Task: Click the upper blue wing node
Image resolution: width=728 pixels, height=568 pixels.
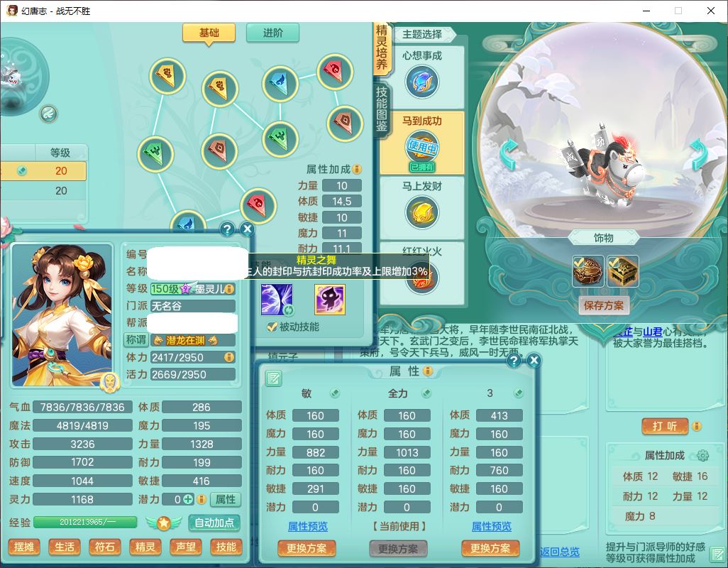Action: (x=280, y=84)
